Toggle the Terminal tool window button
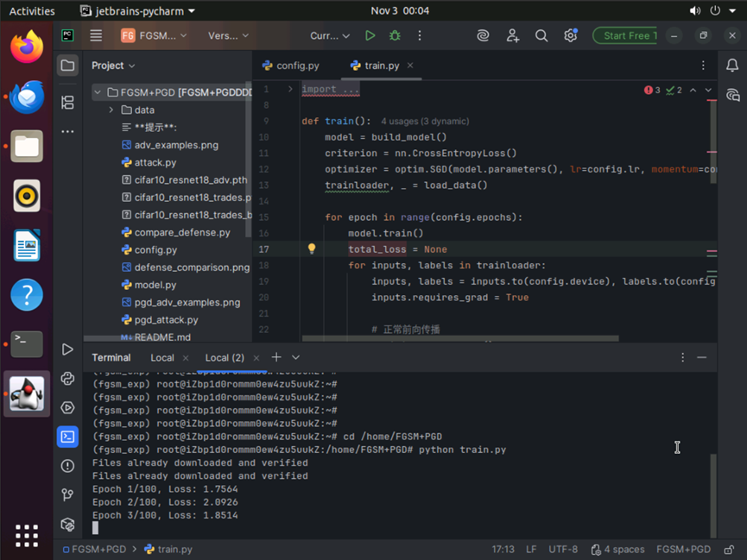This screenshot has width=747, height=560. point(67,437)
